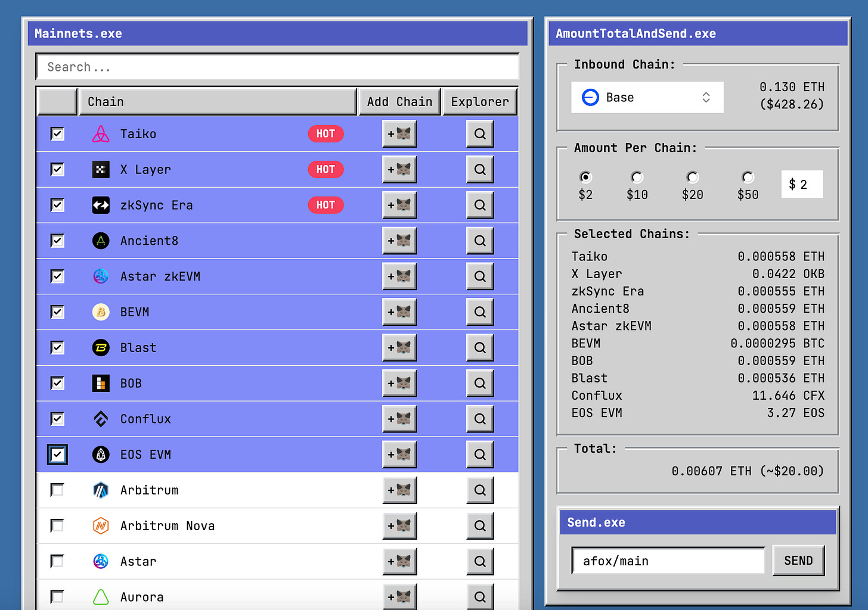The width and height of the screenshot is (868, 610).
Task: Add EOS EVM chain via MetaMask icon
Action: tap(399, 455)
